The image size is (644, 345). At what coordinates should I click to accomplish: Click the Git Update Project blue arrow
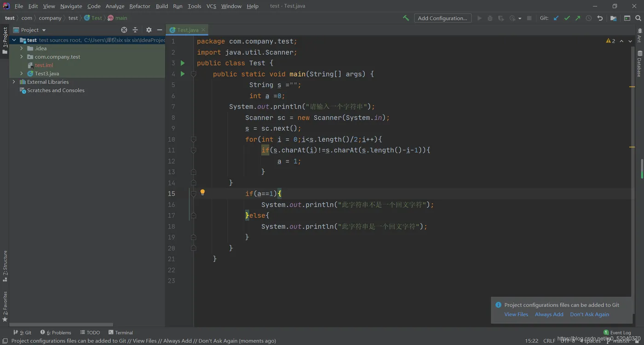[x=556, y=18]
